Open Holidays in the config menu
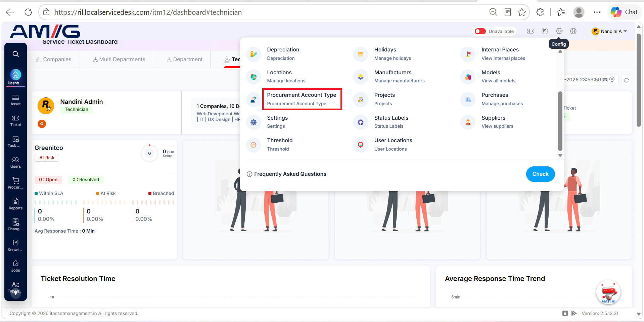Image resolution: width=644 pixels, height=322 pixels. click(393, 54)
